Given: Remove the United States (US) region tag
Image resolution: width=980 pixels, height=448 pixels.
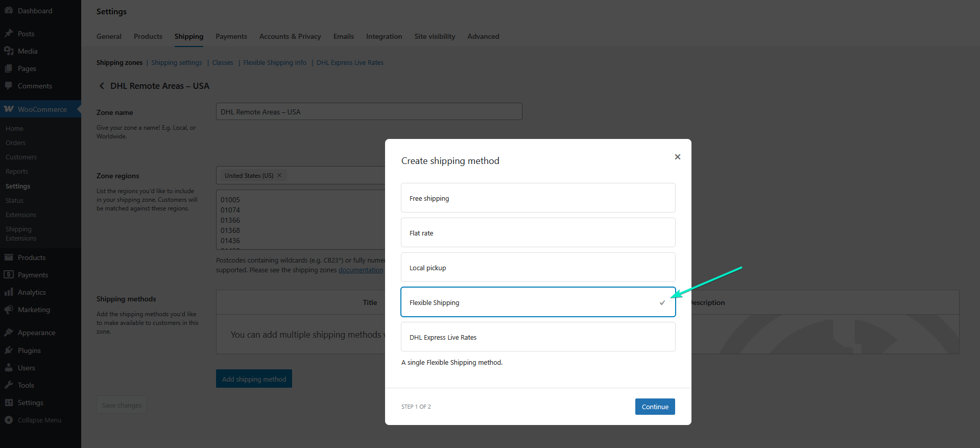Looking at the screenshot, I should (279, 175).
